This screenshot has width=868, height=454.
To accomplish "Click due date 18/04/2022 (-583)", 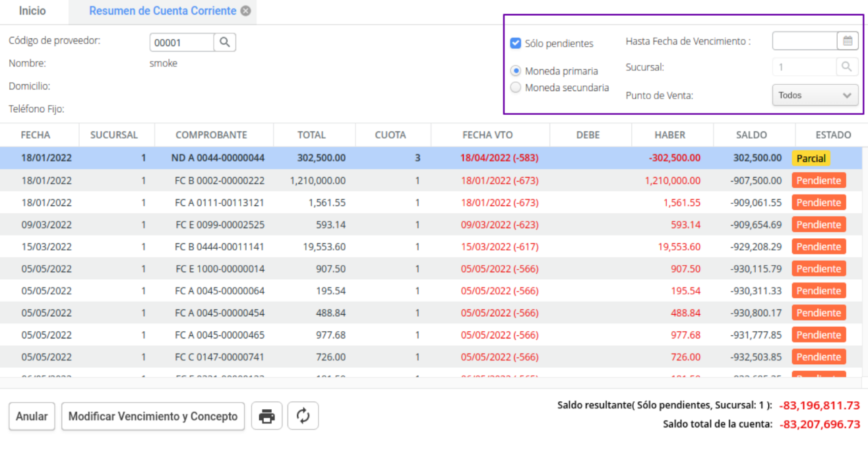I will [499, 158].
